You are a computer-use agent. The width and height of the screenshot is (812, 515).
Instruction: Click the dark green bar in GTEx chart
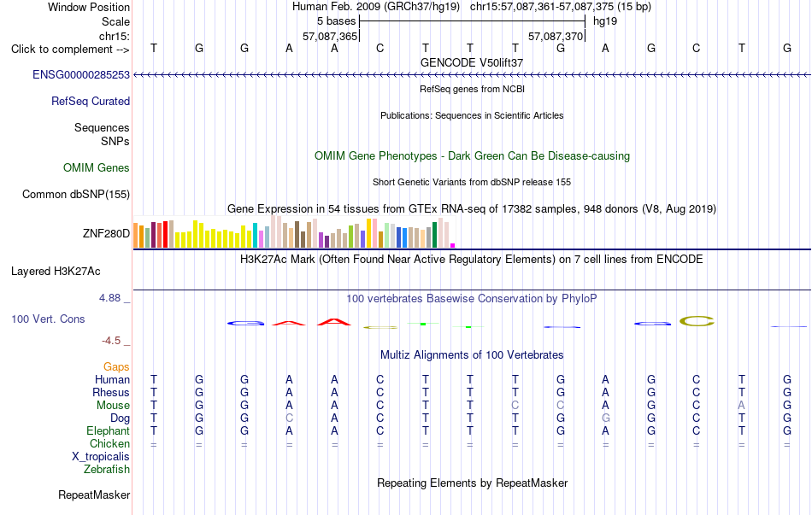point(434,235)
